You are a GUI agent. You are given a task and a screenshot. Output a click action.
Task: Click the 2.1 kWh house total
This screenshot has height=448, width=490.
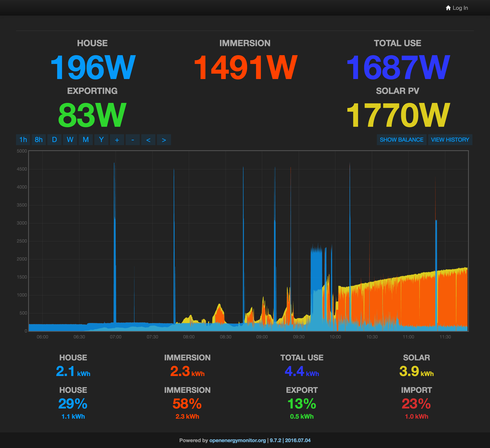73,372
